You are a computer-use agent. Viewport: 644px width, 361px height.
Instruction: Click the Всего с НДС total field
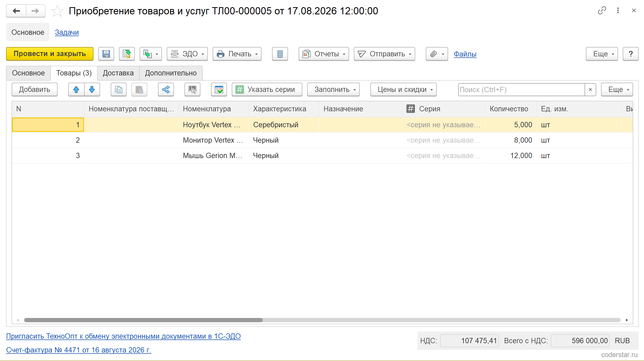click(580, 341)
